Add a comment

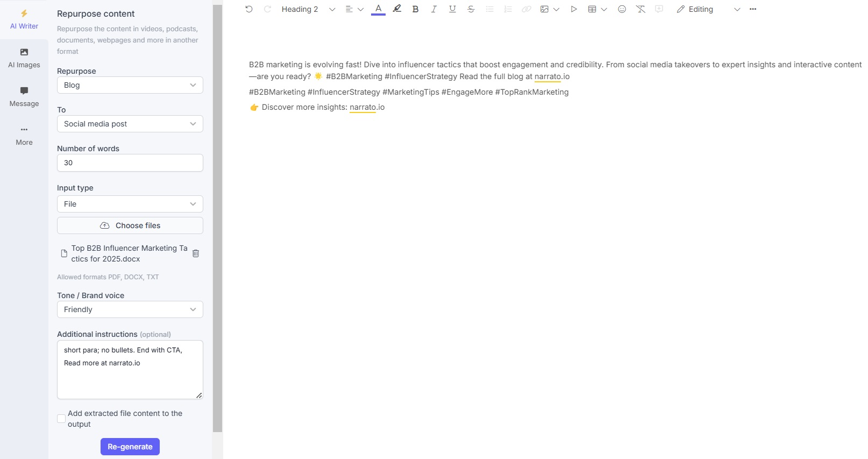coord(659,9)
